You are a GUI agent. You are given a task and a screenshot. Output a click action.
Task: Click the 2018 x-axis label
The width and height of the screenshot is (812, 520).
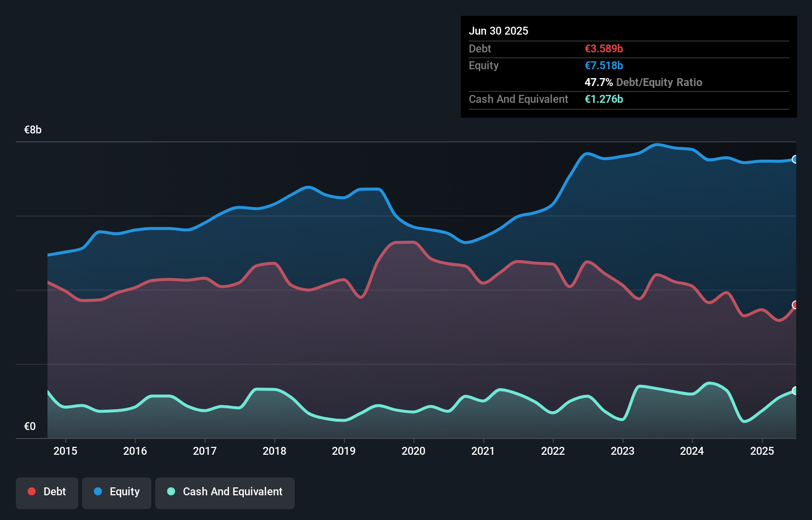[x=274, y=451]
